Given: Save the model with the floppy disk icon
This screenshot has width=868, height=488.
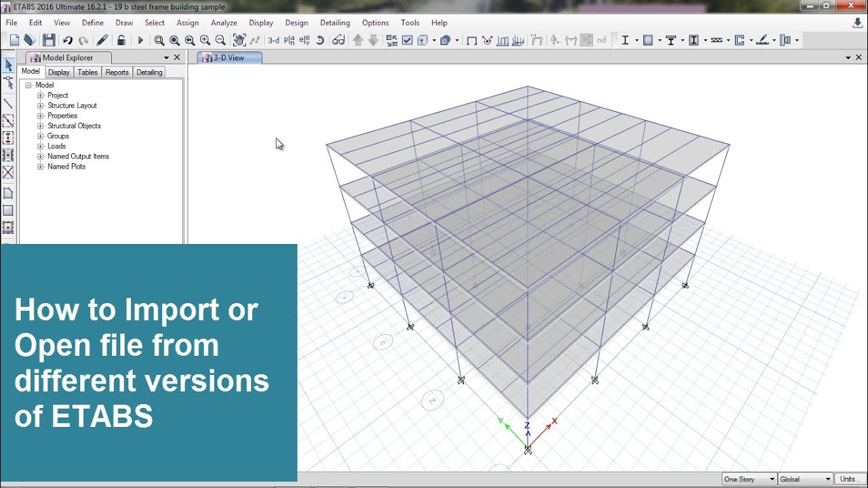Looking at the screenshot, I should [x=49, y=41].
